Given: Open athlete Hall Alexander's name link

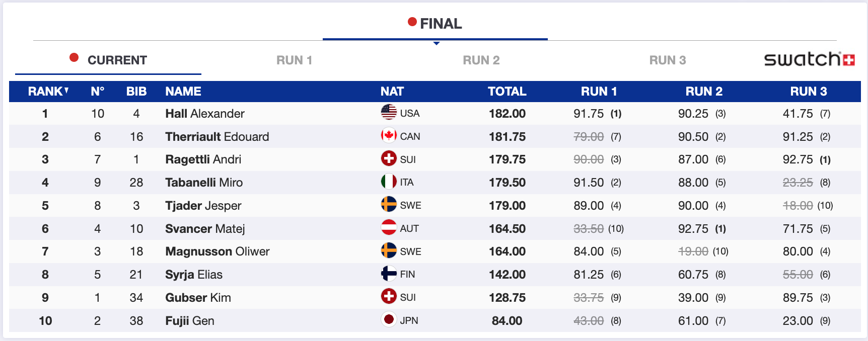Looking at the screenshot, I should [204, 114].
